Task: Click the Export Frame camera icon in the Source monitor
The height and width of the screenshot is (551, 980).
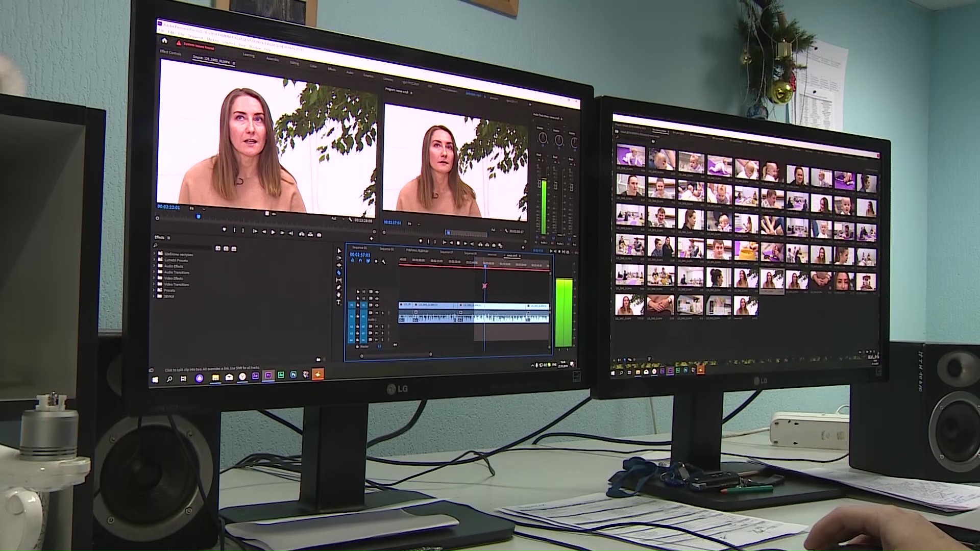Action: 319,235
